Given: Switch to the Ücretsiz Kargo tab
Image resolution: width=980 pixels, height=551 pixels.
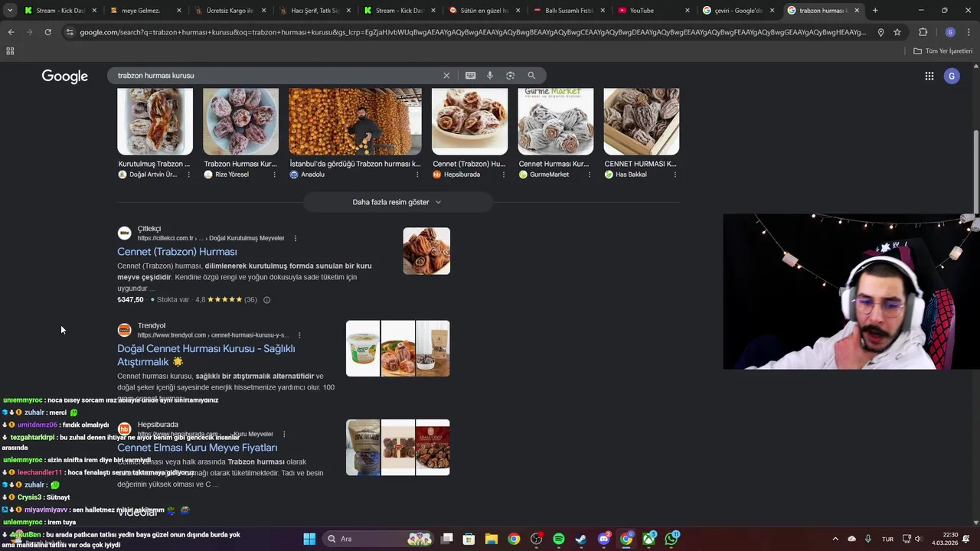Looking at the screenshot, I should click(x=230, y=11).
